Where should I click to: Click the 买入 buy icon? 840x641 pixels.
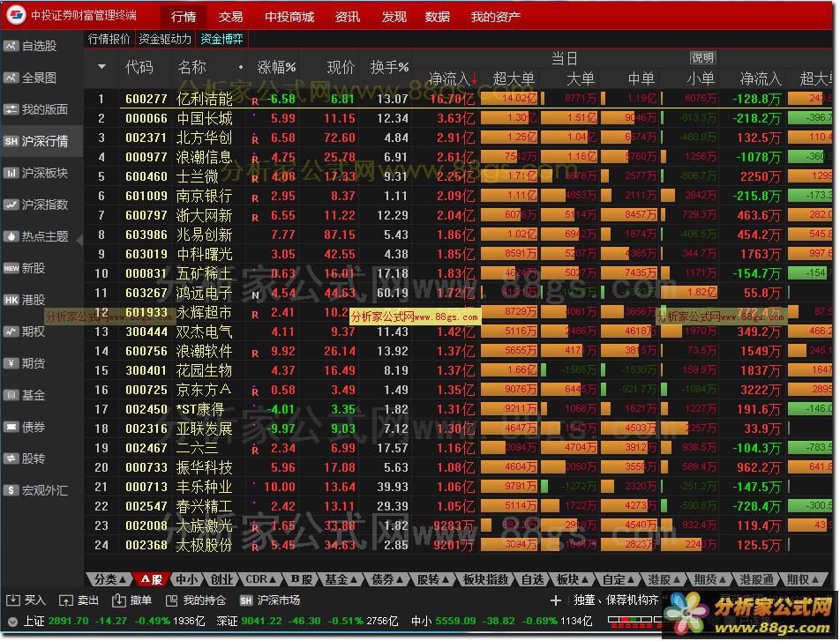(x=13, y=600)
